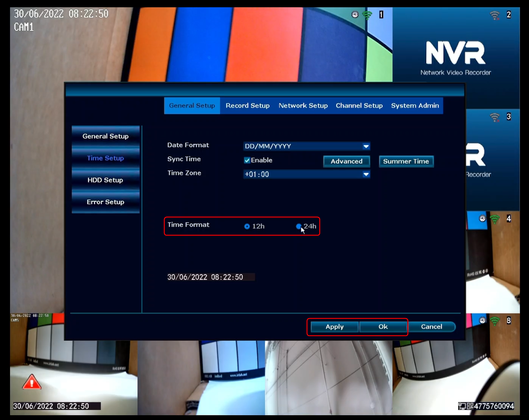
Task: Click the green Wi-Fi icon on camera 1
Action: coord(367,15)
